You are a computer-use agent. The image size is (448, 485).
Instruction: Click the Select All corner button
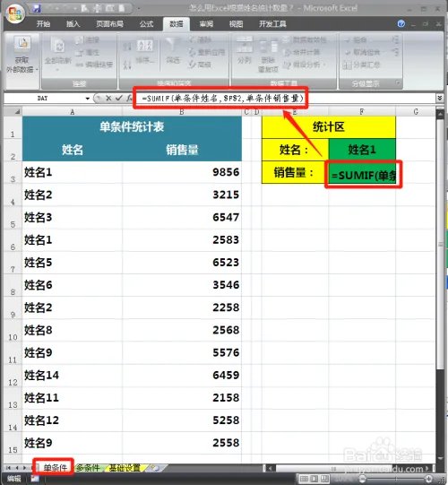pos(13,111)
